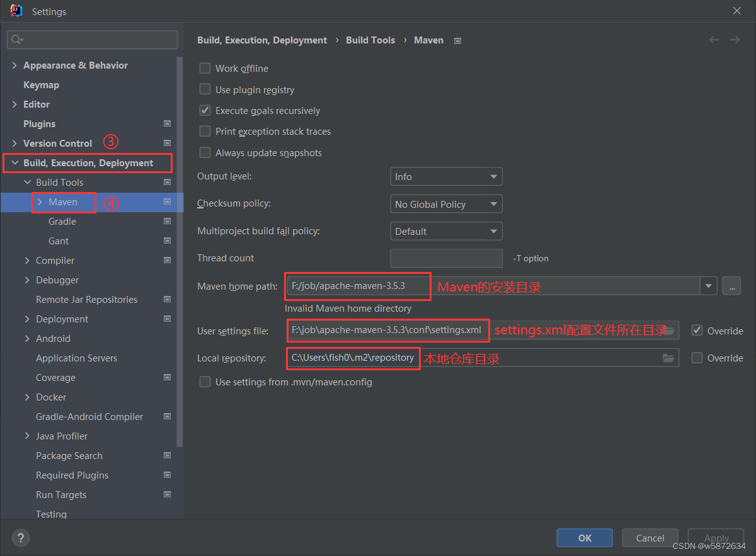Click the Cancel button
Screen dimensions: 756x556
click(x=650, y=538)
